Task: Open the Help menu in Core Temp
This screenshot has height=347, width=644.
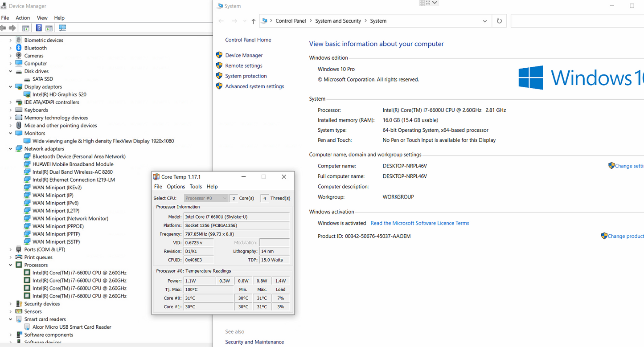Action: point(212,187)
